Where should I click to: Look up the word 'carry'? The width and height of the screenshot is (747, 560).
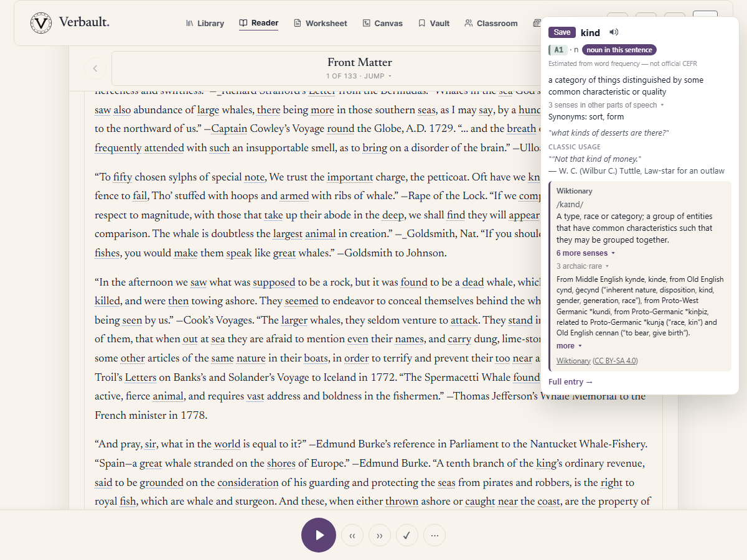(459, 340)
